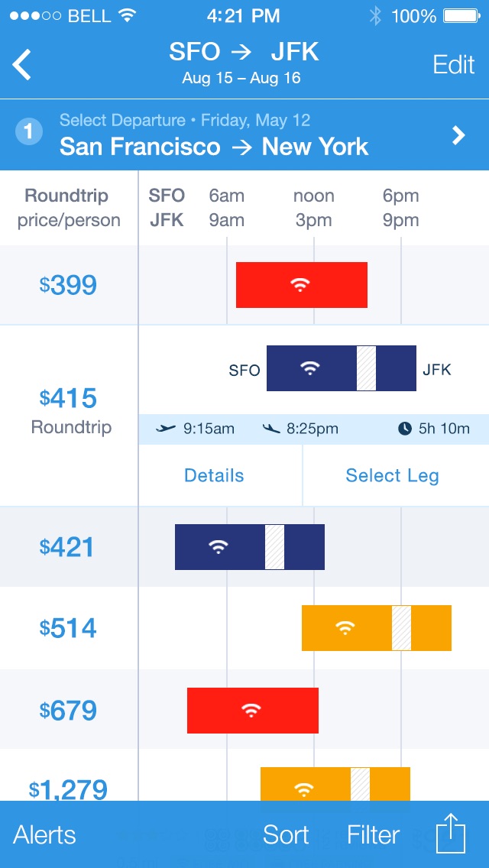Open the Filter options

pyautogui.click(x=374, y=835)
